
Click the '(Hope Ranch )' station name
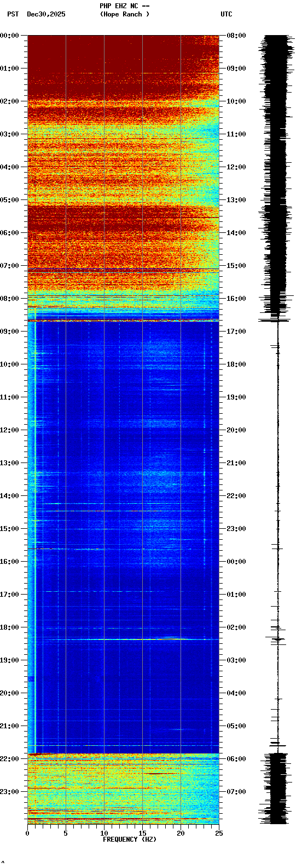(x=124, y=14)
